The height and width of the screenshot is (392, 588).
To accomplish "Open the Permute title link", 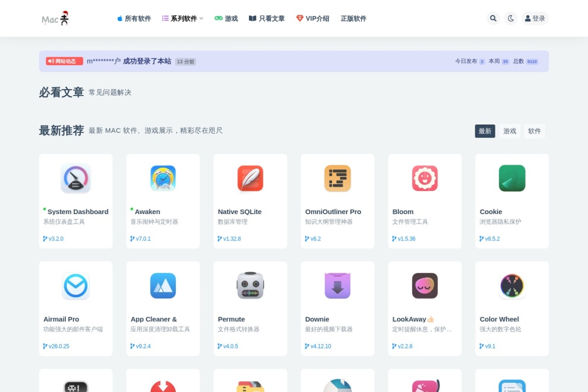I will pyautogui.click(x=231, y=319).
